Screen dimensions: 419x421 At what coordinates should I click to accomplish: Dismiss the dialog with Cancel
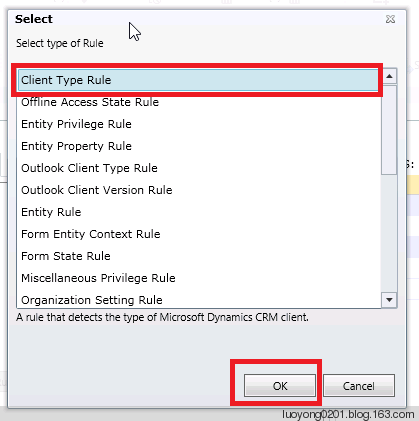click(x=359, y=386)
